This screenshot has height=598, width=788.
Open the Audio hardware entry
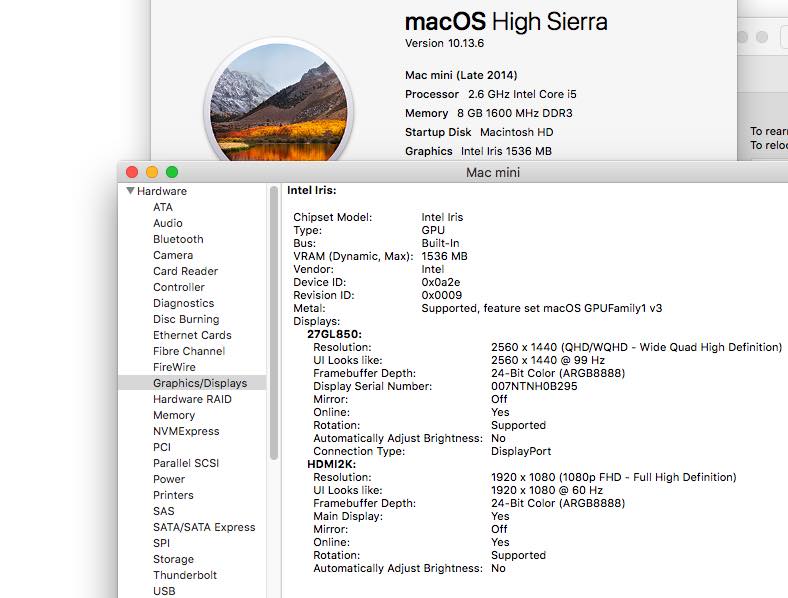pyautogui.click(x=168, y=223)
